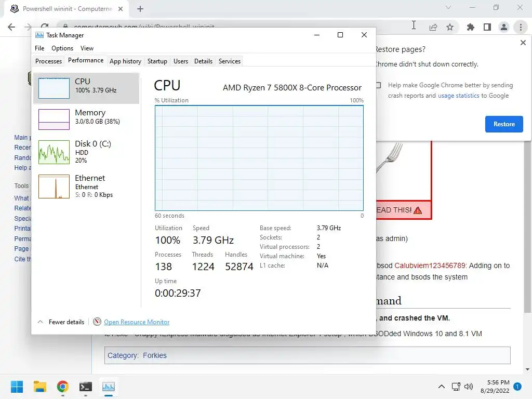The height and width of the screenshot is (399, 532).
Task: Open File Explorer from the taskbar
Action: coord(39,387)
